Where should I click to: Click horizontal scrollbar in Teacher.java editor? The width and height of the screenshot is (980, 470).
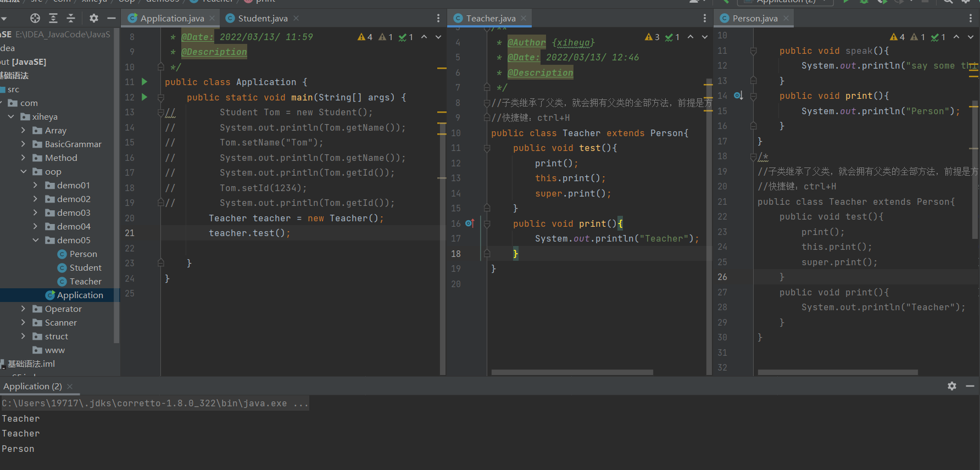click(572, 372)
